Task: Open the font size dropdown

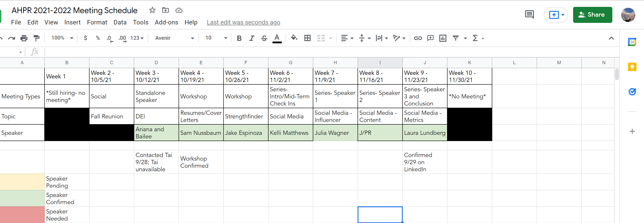Action: click(x=216, y=38)
